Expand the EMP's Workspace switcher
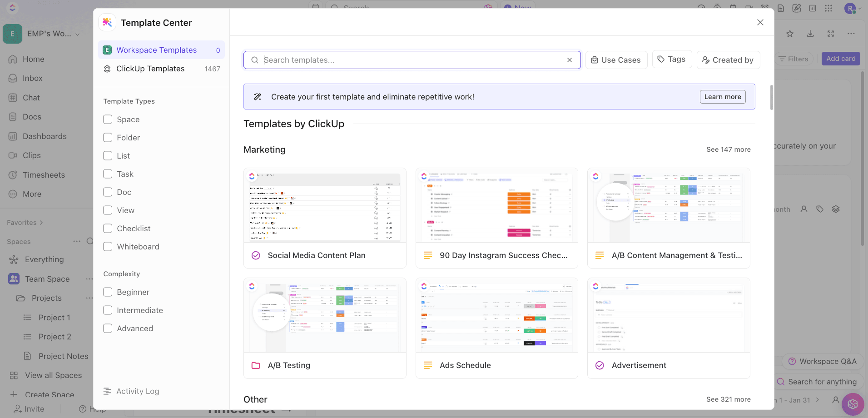This screenshot has width=868, height=418. (42, 34)
